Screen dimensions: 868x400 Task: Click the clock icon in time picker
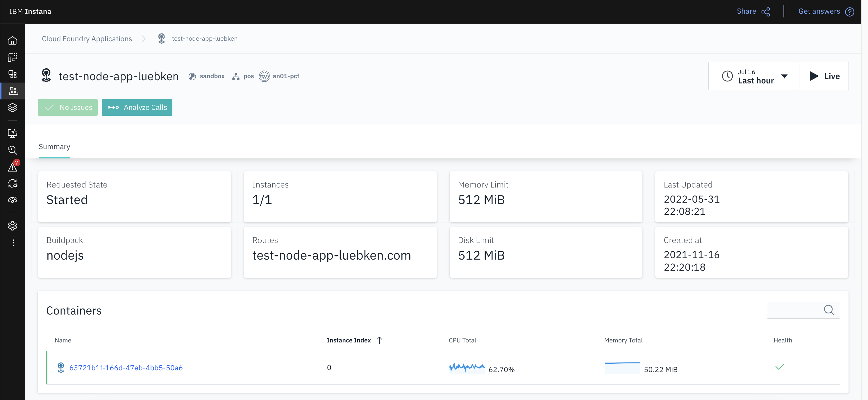point(727,76)
